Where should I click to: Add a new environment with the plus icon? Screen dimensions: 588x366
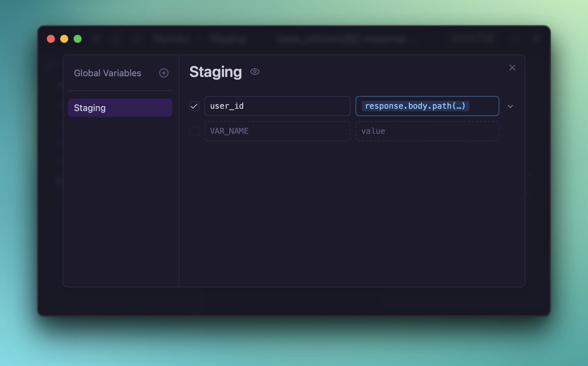click(164, 73)
